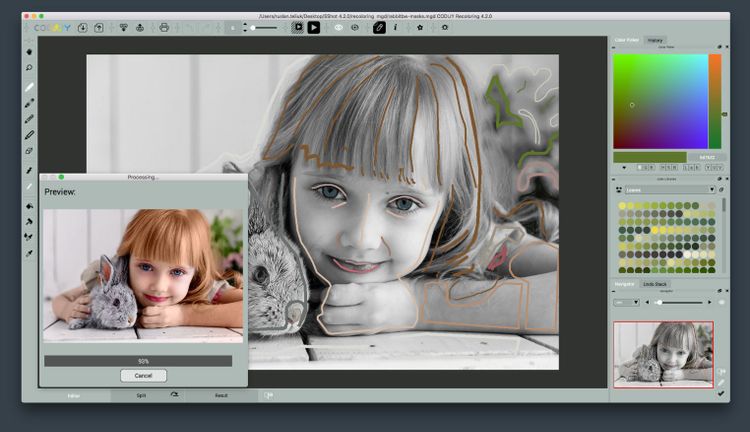Open Settings gear icon in toolbar
Viewport: 750px width, 432px height.
(444, 28)
